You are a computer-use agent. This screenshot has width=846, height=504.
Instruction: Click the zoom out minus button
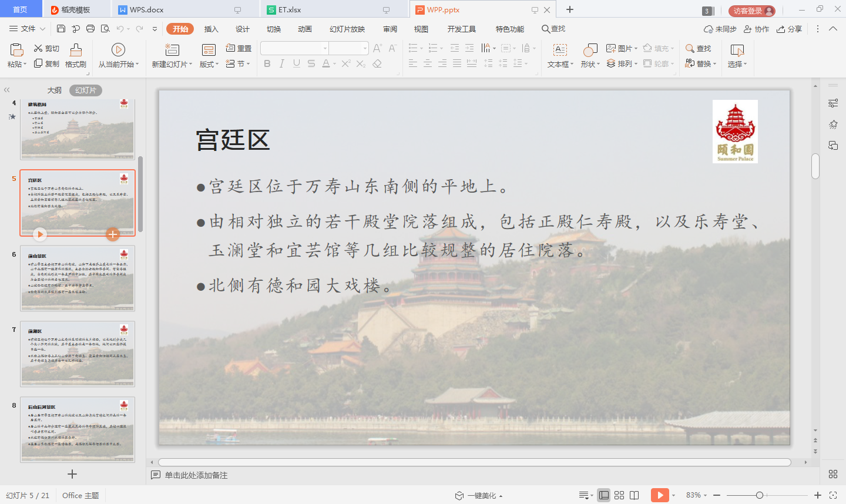coord(717,495)
